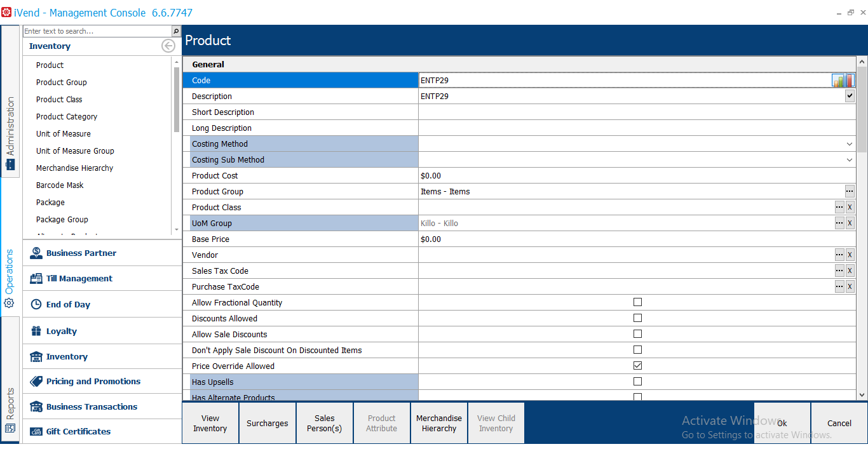Open Product Class lookup ellipsis button

pyautogui.click(x=839, y=207)
